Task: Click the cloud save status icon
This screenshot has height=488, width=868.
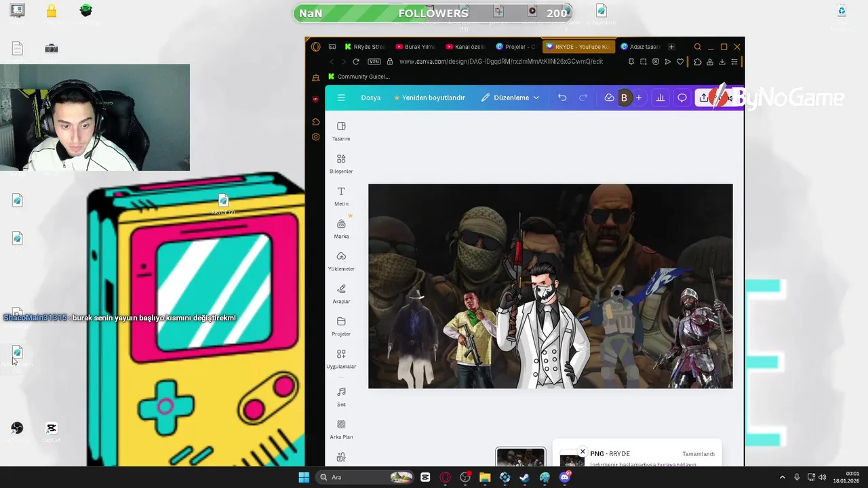Action: [609, 98]
